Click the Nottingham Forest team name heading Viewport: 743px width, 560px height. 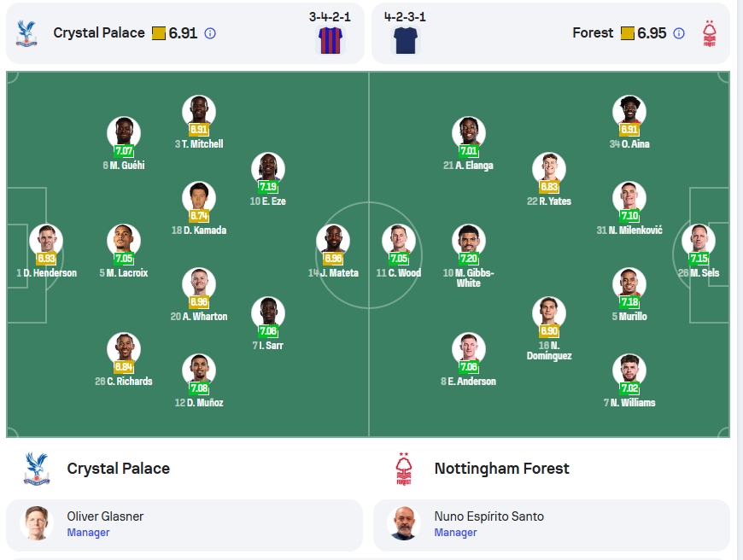502,469
